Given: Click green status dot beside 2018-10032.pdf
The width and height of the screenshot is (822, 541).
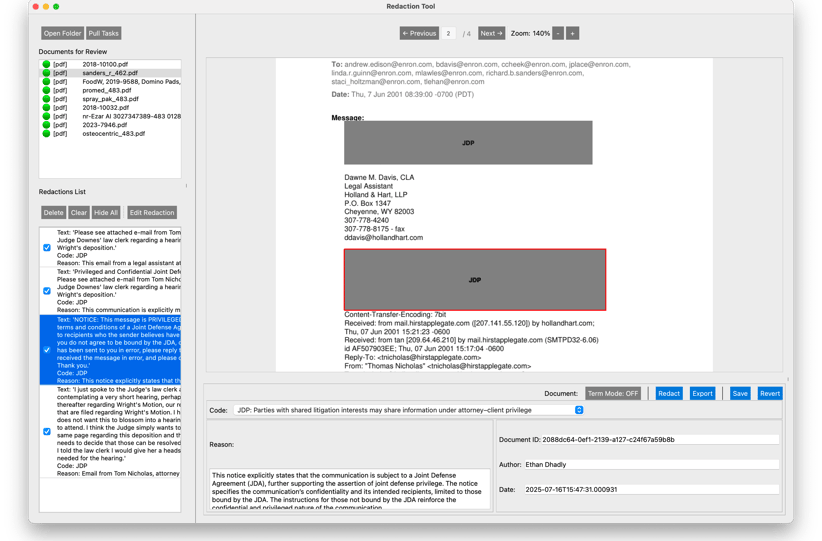Looking at the screenshot, I should [x=46, y=107].
